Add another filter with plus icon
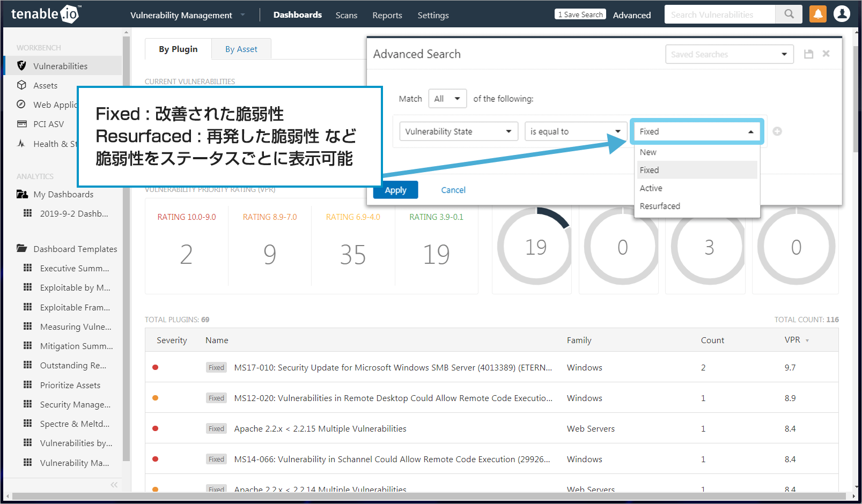 coord(777,131)
